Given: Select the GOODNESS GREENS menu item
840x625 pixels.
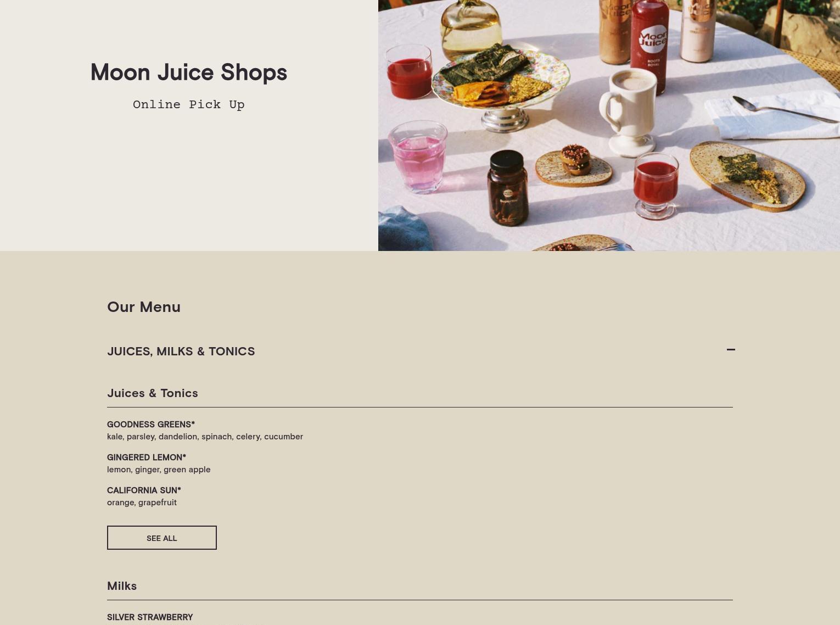Looking at the screenshot, I should (151, 424).
